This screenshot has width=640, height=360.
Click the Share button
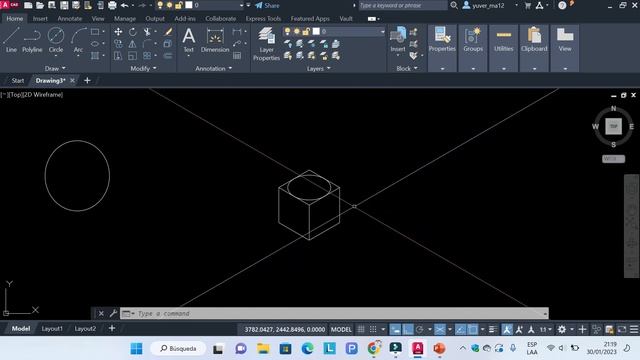[x=267, y=5]
